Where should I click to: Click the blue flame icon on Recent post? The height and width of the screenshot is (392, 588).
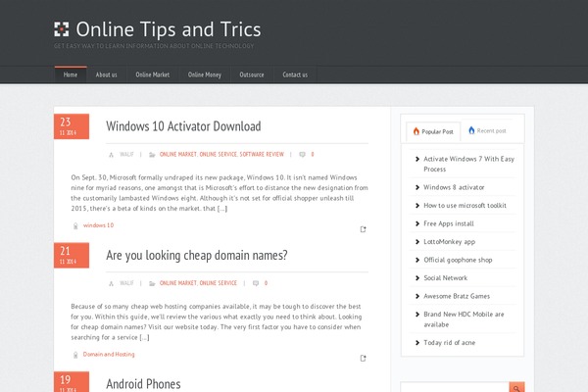coord(471,130)
